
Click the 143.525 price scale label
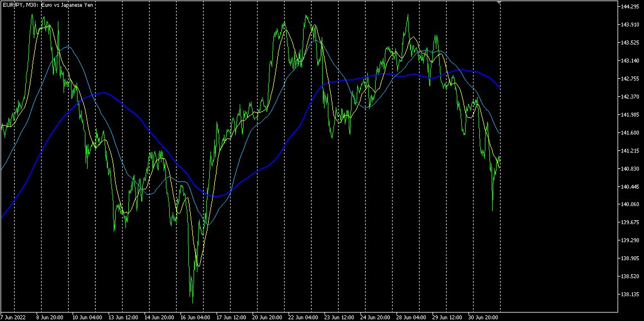pos(631,43)
